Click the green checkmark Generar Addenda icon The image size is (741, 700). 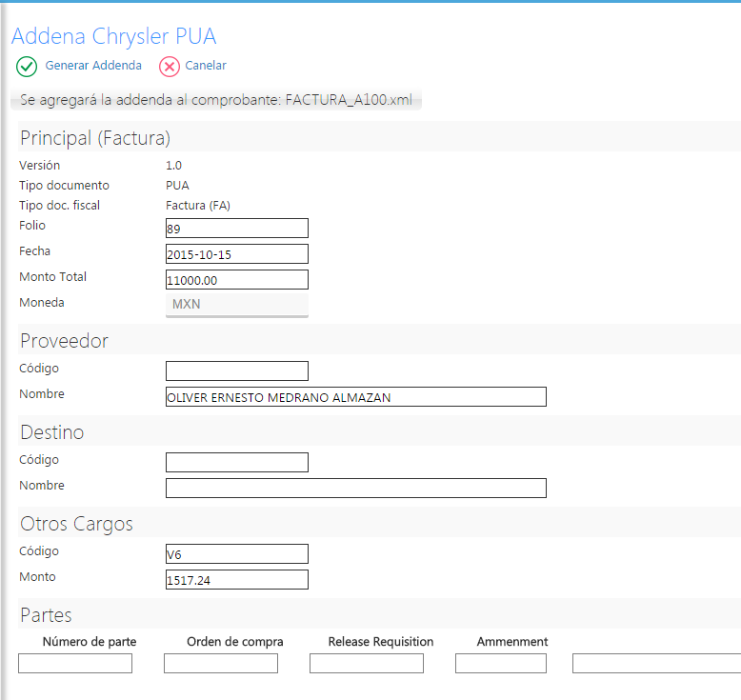[x=27, y=67]
